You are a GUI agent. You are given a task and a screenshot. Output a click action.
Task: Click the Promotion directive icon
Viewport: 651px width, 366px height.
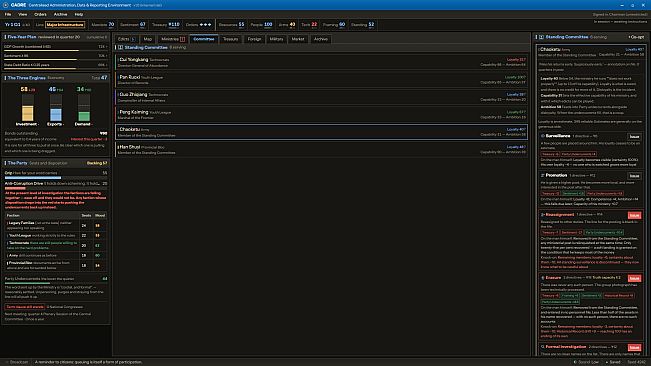point(543,175)
